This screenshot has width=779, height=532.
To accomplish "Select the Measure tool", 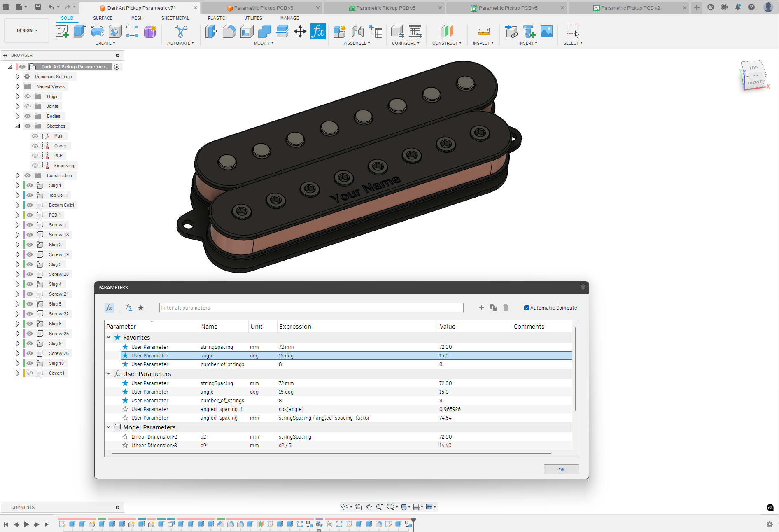I will [483, 31].
